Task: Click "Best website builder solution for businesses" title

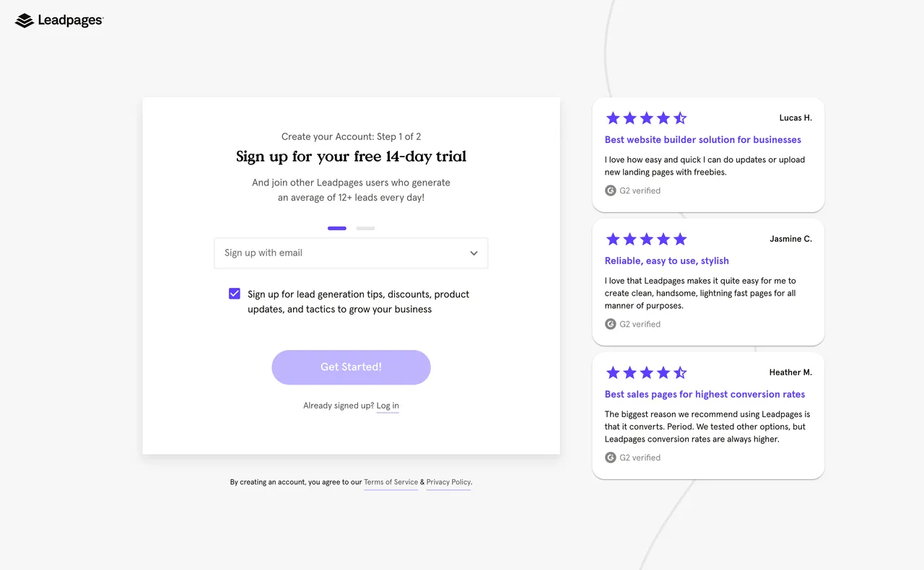Action: [702, 140]
